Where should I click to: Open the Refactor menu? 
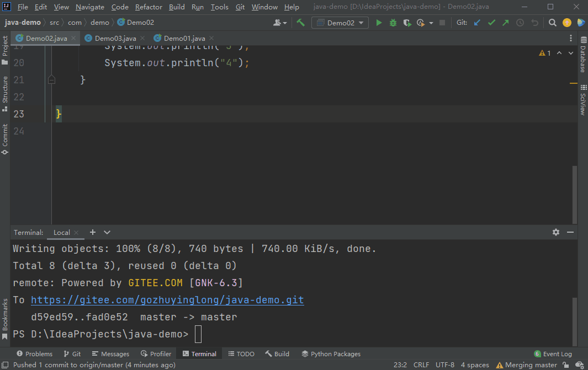pos(148,7)
